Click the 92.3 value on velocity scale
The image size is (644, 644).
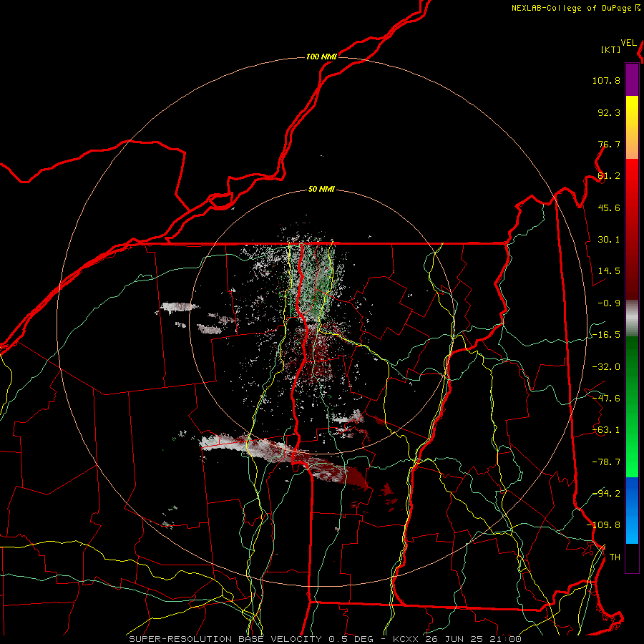point(609,112)
